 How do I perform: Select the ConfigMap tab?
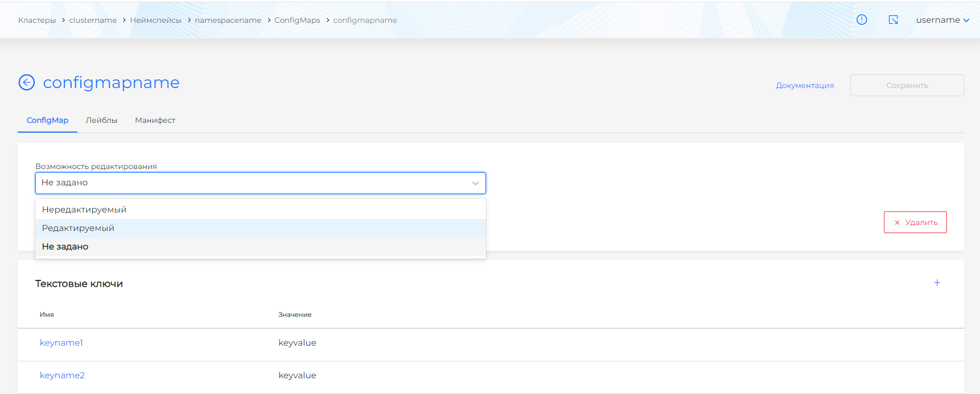tap(47, 120)
